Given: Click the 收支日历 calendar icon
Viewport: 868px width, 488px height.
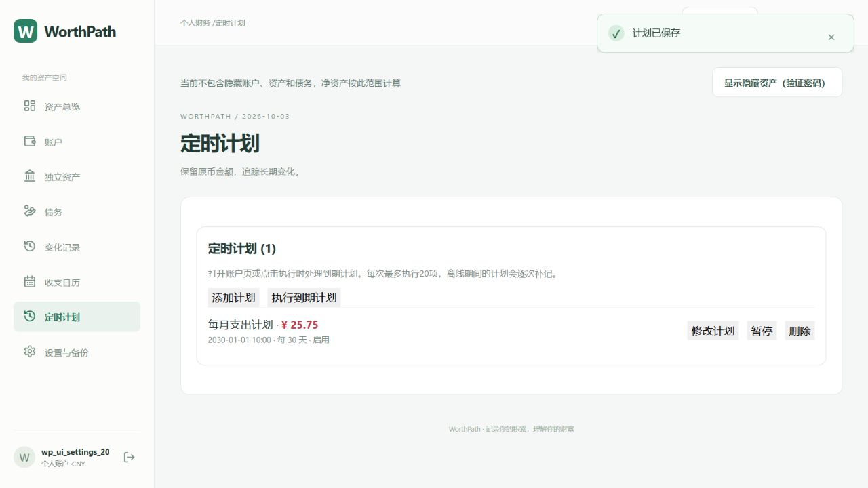Looking at the screenshot, I should click(x=30, y=281).
